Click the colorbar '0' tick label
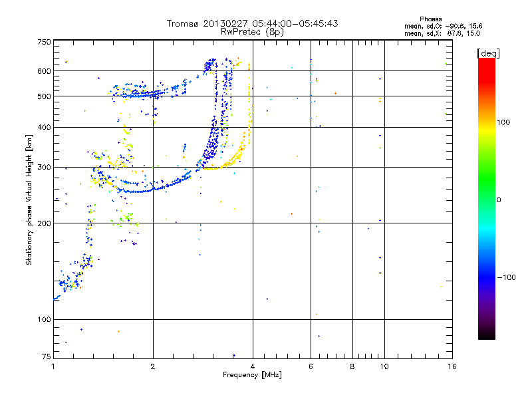 [x=499, y=199]
